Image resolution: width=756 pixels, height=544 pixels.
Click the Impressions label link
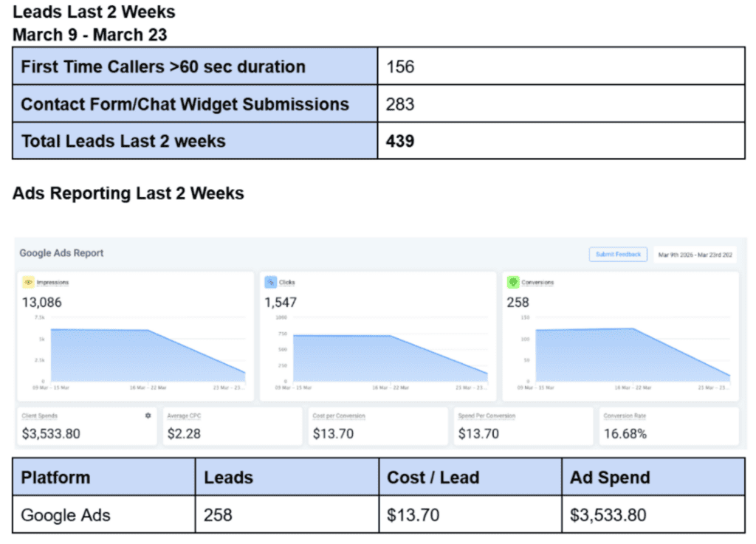click(x=52, y=283)
